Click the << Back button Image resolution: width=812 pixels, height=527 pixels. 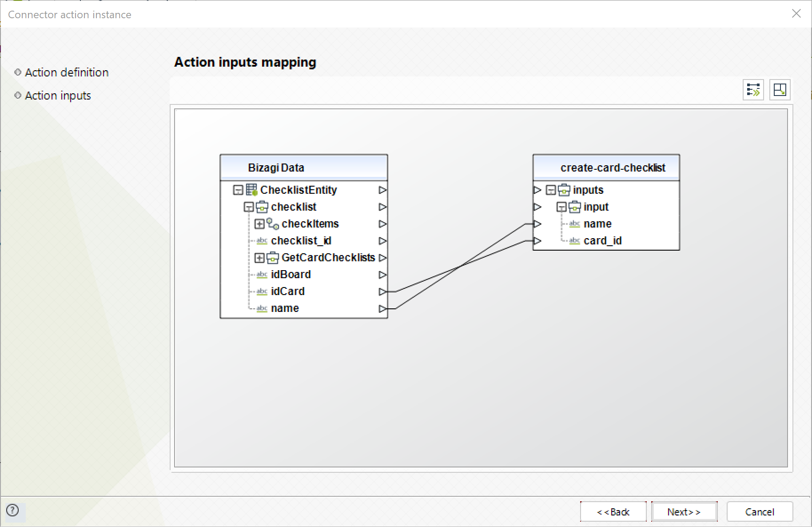pos(613,512)
